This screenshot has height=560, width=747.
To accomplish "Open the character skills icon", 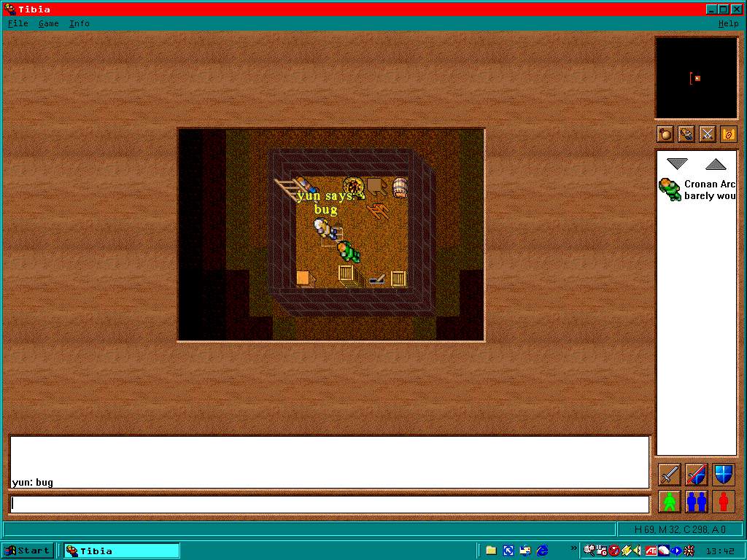I will (686, 134).
